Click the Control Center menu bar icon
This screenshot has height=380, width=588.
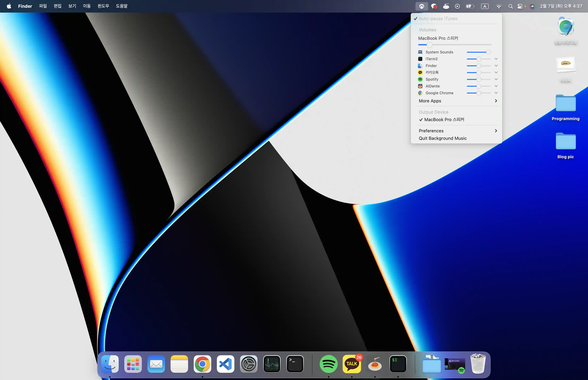520,6
